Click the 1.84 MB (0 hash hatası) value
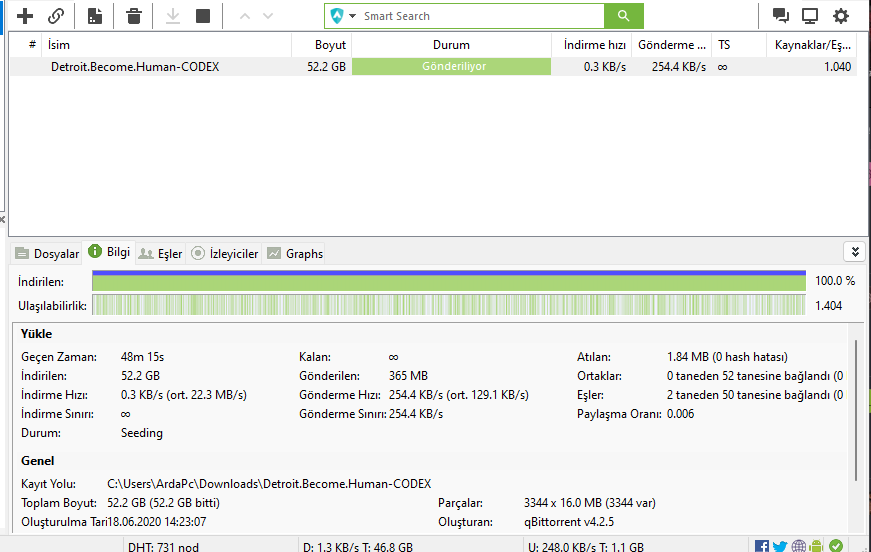The width and height of the screenshot is (871, 552). point(727,357)
